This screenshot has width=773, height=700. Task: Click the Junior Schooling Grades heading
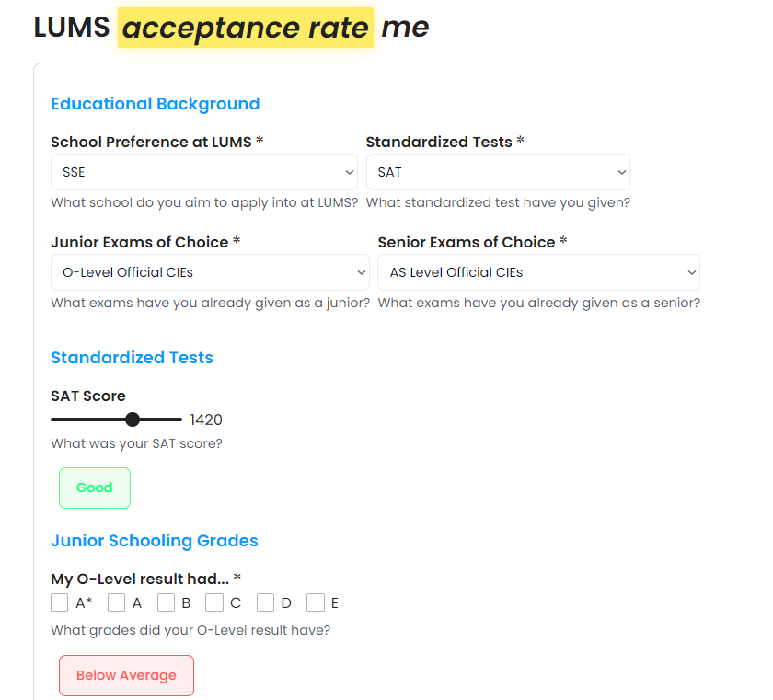coord(155,541)
